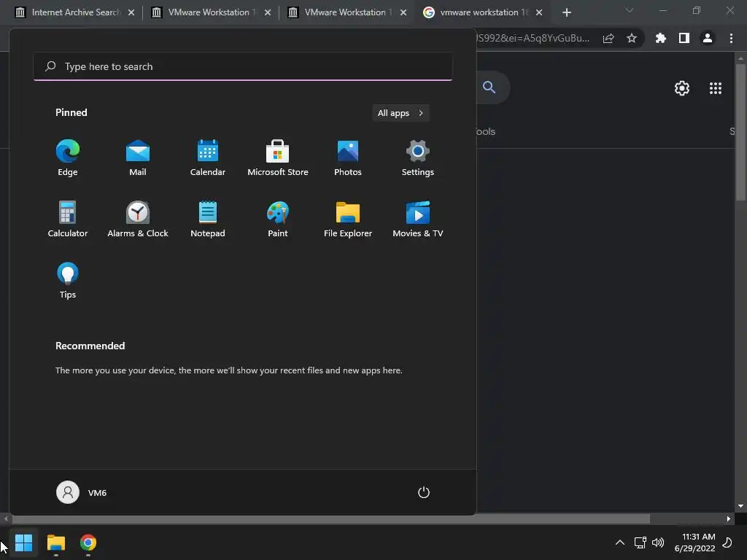The image size is (747, 560).
Task: Open Microsoft Store from Start menu
Action: 278,158
